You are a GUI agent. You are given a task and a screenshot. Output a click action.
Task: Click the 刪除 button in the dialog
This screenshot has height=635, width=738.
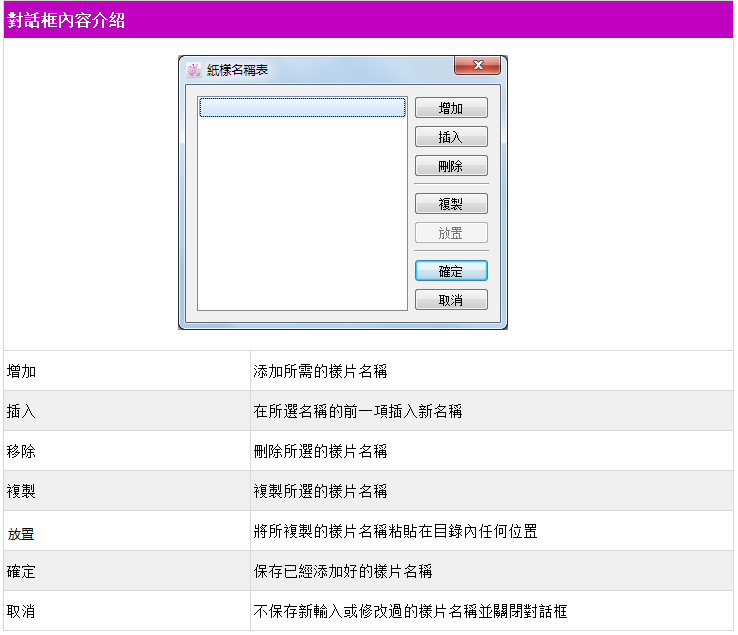click(451, 166)
